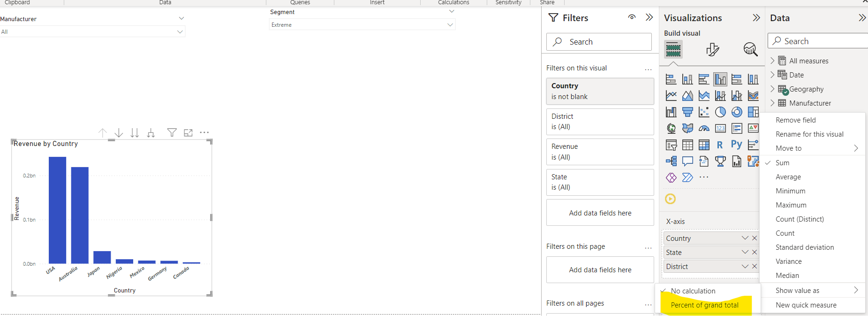Click Remove field in the context menu

click(795, 120)
